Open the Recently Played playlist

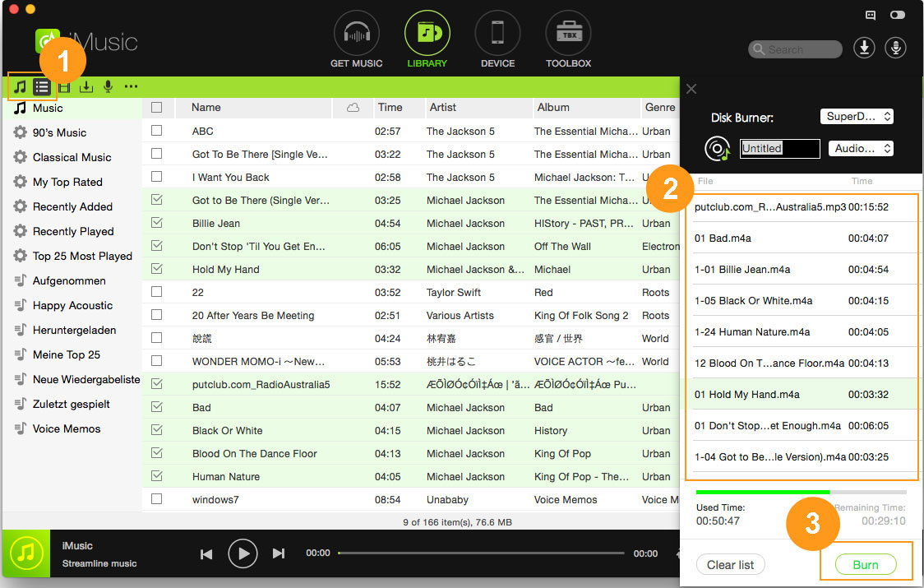click(72, 232)
